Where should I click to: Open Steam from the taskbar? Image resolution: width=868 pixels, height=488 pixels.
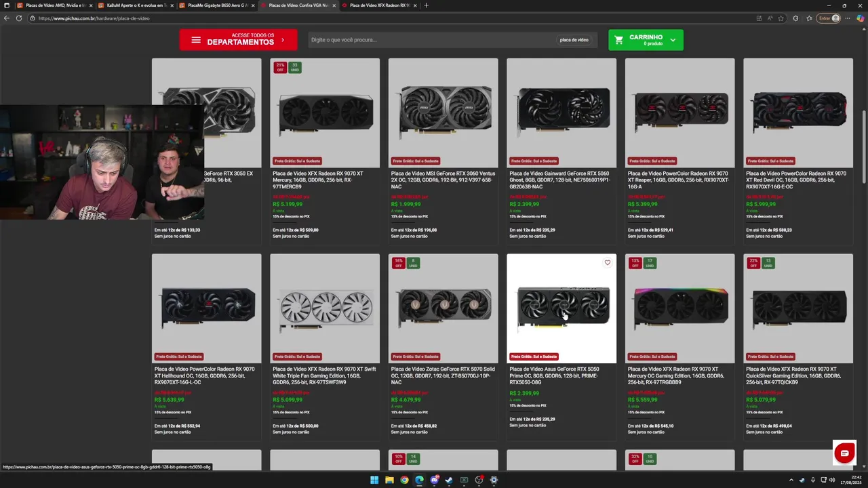(x=449, y=480)
